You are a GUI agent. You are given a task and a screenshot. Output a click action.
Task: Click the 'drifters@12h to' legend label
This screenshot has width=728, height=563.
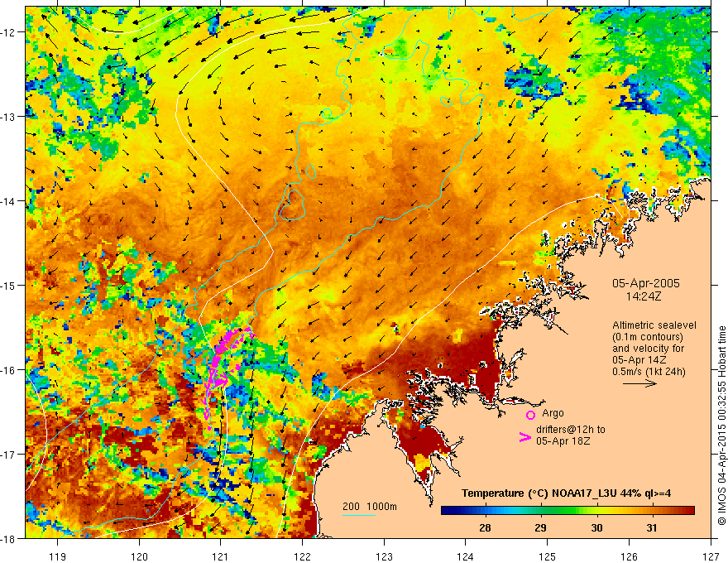coord(571,430)
